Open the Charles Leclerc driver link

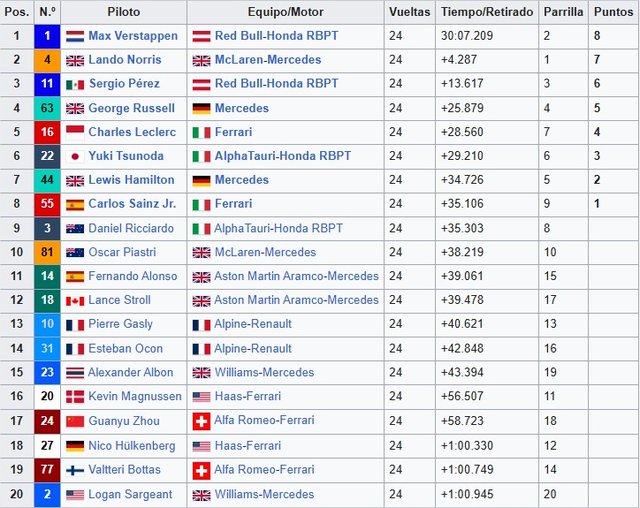[132, 132]
